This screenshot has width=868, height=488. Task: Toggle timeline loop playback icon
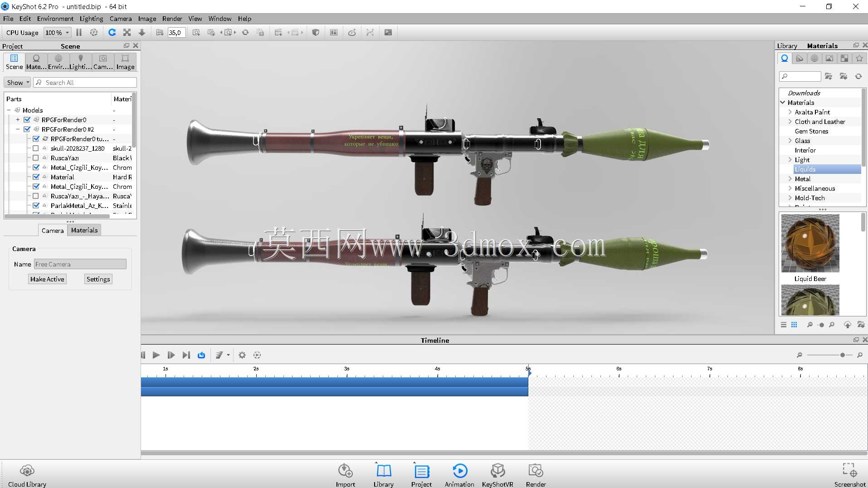[x=201, y=355]
